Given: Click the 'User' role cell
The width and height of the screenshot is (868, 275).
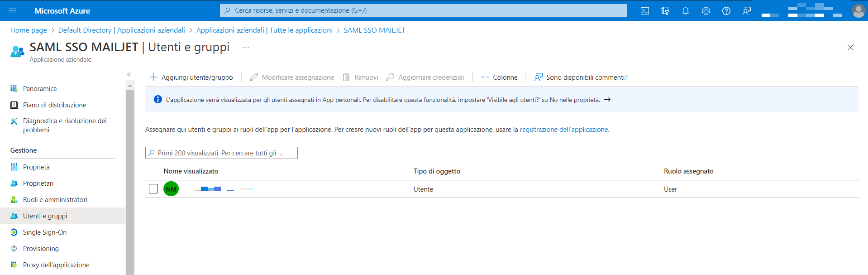Looking at the screenshot, I should (670, 189).
